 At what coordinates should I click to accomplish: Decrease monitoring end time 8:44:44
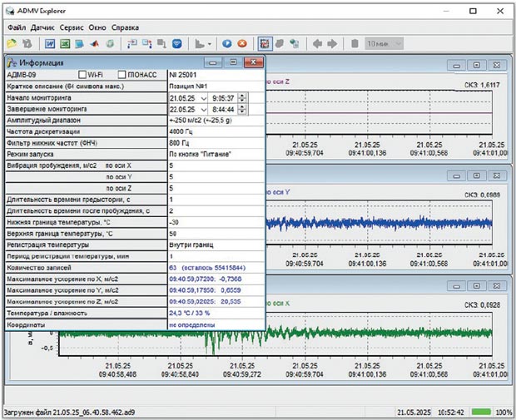tap(242, 111)
